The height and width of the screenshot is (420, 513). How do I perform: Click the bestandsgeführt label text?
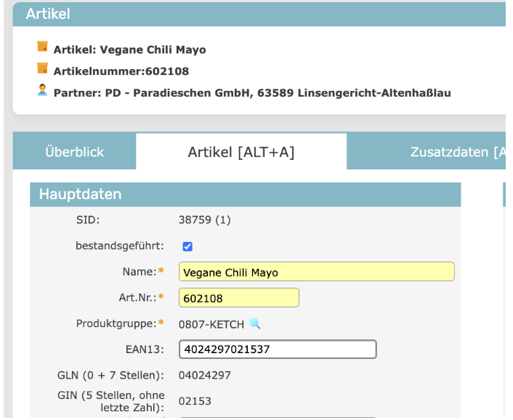tap(119, 246)
